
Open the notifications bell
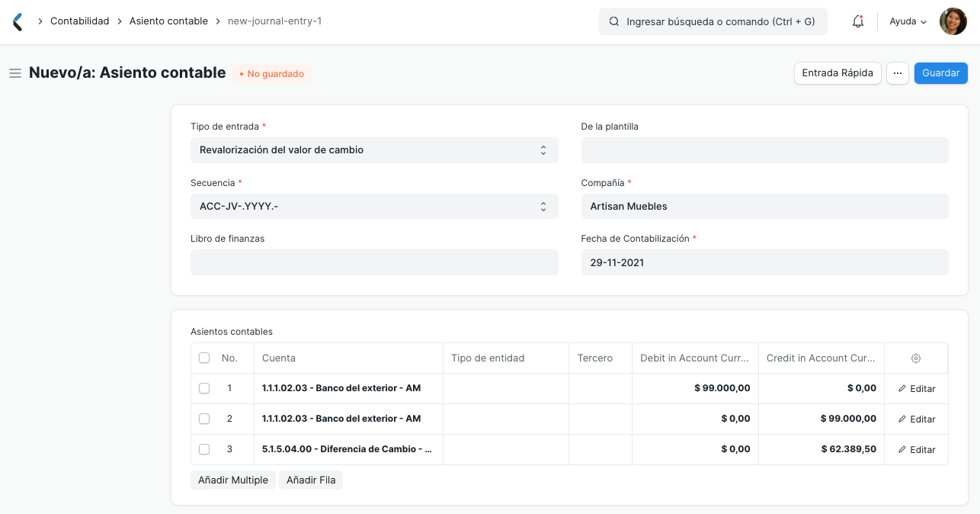858,21
